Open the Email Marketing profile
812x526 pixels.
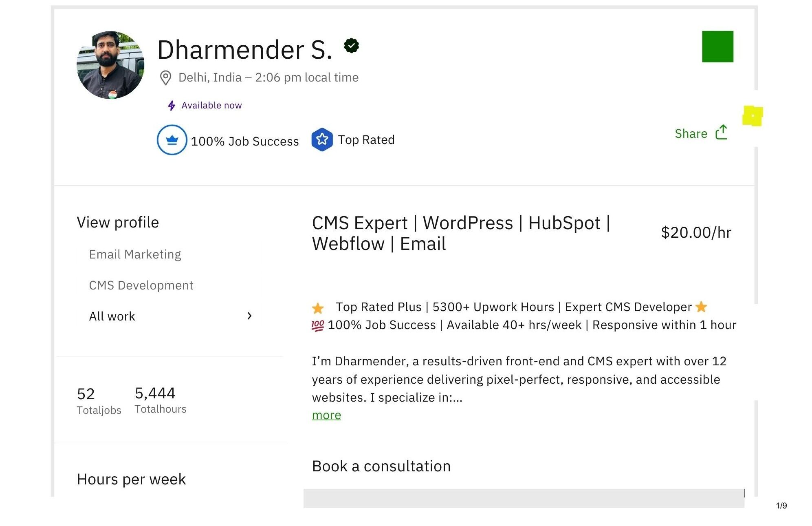tap(135, 254)
